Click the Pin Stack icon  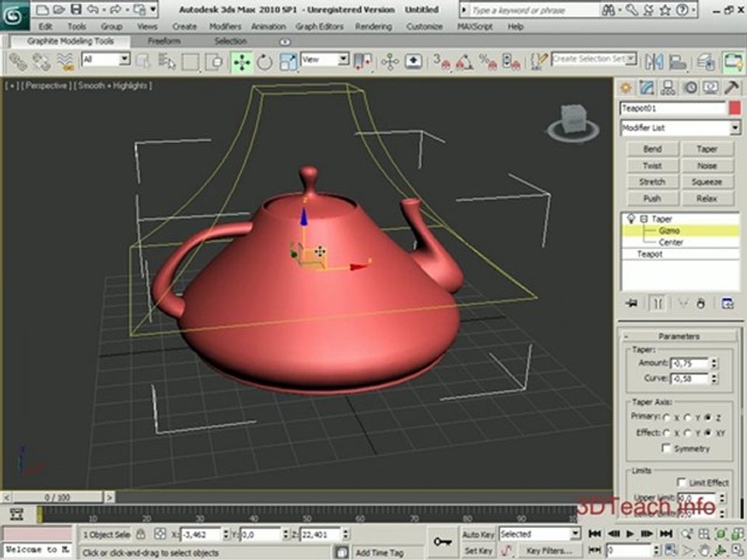tap(632, 303)
